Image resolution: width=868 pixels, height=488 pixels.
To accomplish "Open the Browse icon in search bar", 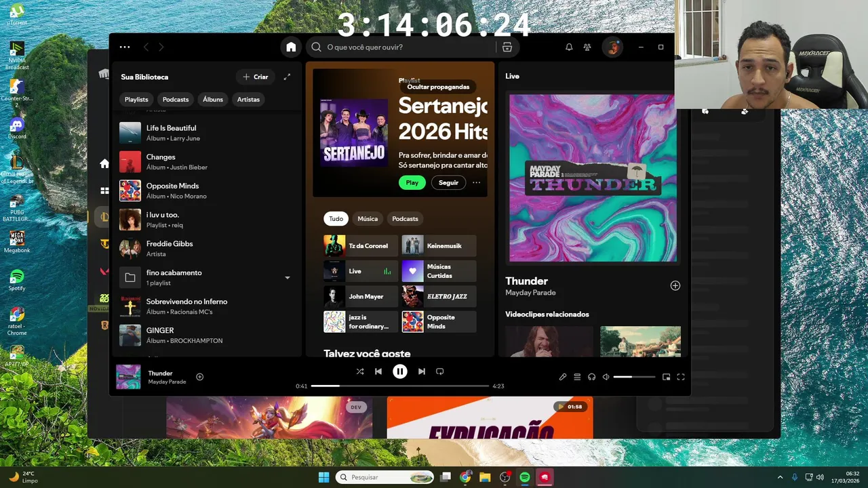I will pos(507,47).
